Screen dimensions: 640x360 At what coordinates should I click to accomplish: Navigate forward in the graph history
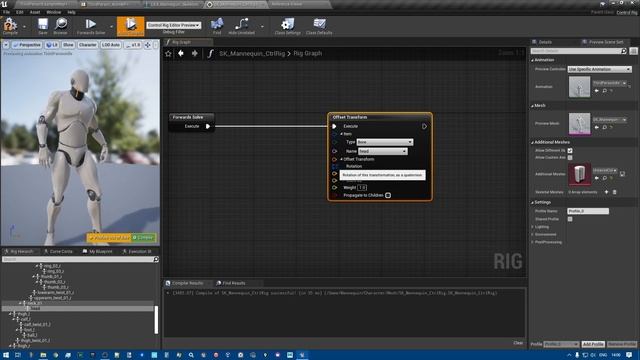[x=195, y=53]
